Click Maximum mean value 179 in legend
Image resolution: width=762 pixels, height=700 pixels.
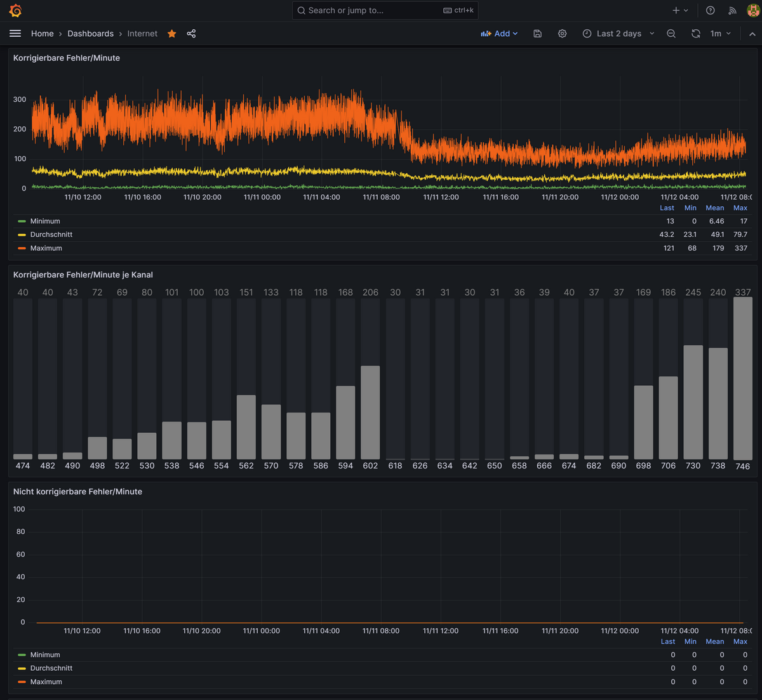718,248
